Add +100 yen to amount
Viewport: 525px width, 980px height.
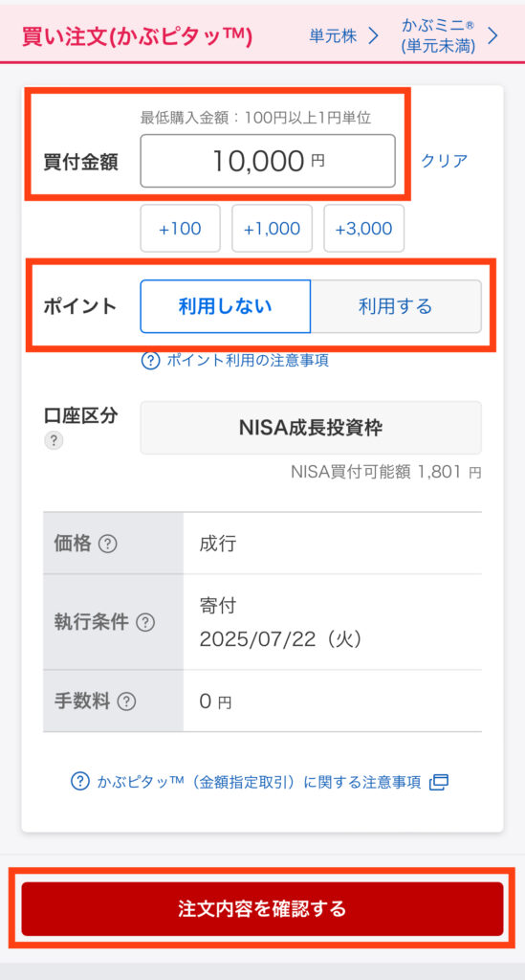tap(181, 228)
